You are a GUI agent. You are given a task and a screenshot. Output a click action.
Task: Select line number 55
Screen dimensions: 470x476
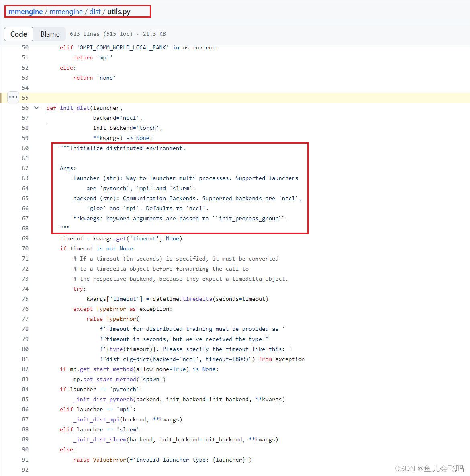[25, 97]
